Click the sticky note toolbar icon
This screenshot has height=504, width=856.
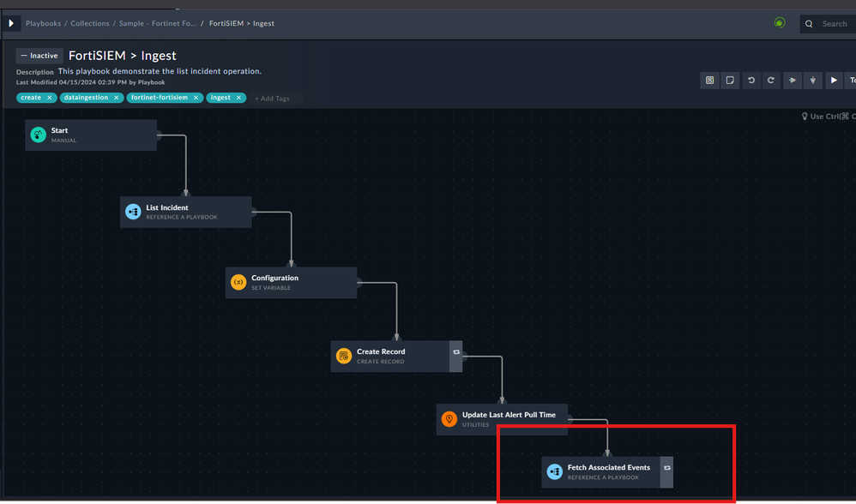tap(730, 81)
